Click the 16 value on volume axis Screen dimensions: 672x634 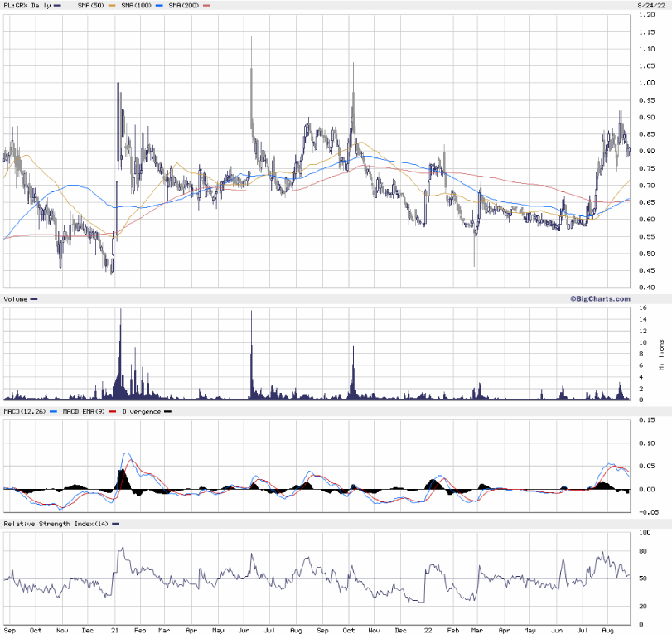tap(641, 308)
